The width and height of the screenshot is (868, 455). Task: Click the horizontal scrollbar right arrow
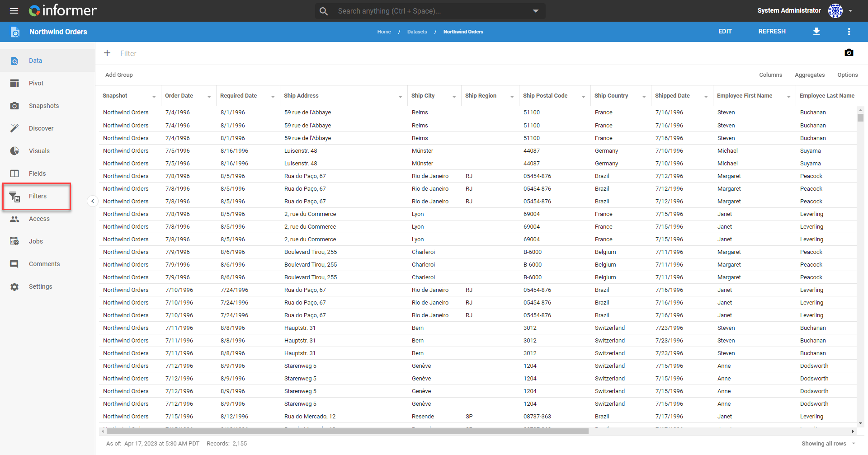tap(853, 432)
